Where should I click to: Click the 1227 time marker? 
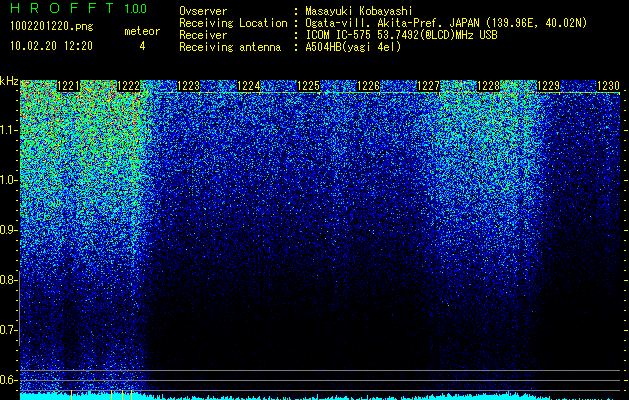428,86
